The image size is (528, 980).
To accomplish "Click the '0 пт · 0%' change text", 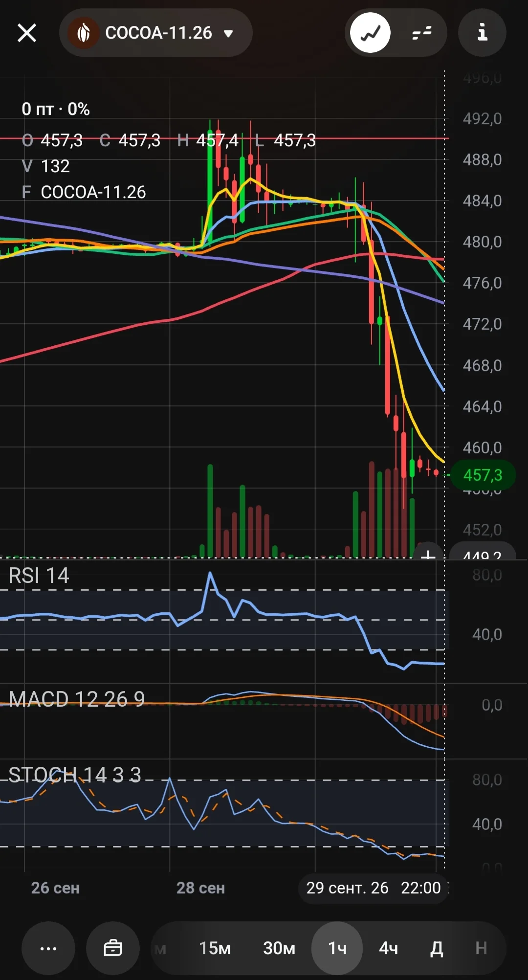I will click(56, 109).
